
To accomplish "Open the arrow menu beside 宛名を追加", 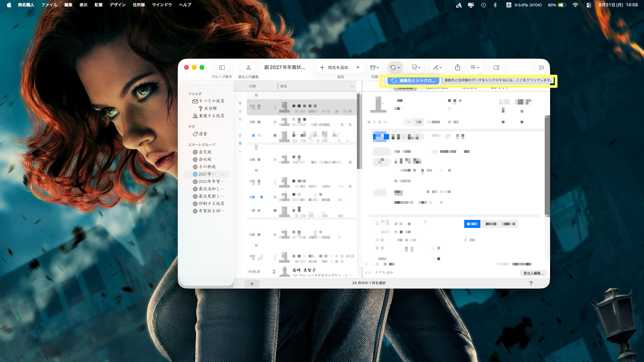I will pos(358,67).
